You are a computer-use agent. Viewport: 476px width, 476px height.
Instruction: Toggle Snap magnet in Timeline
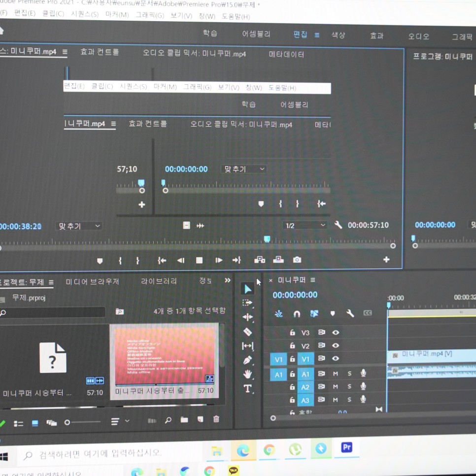coord(297,313)
